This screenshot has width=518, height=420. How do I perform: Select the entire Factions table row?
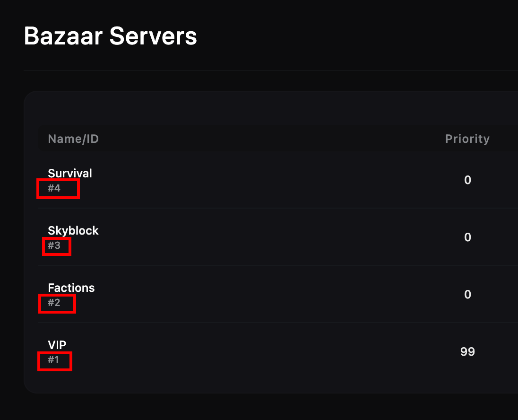pyautogui.click(x=265, y=294)
